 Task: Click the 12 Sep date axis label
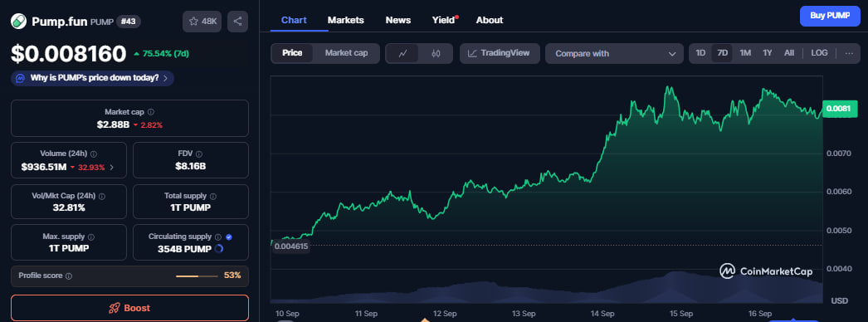click(445, 313)
